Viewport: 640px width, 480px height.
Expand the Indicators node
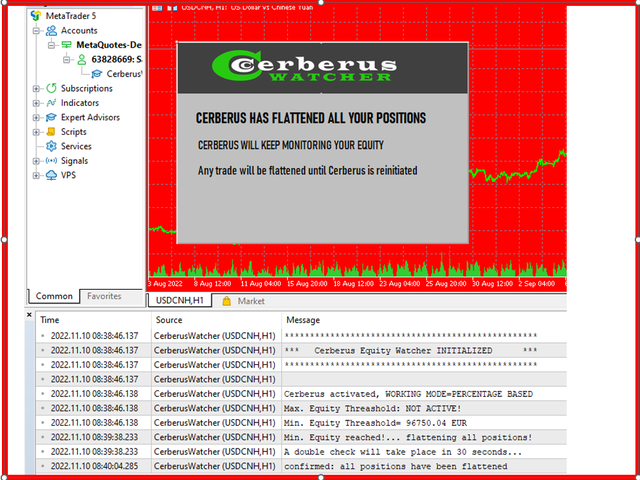click(x=36, y=103)
